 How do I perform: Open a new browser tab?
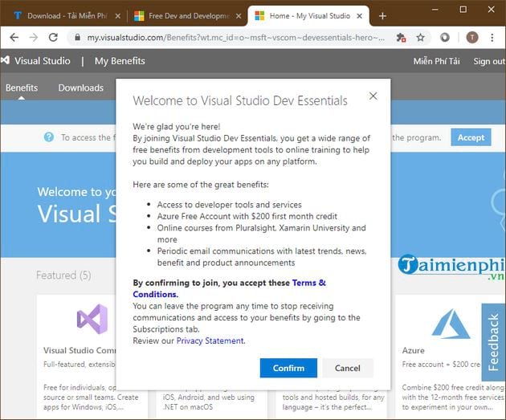(x=382, y=16)
